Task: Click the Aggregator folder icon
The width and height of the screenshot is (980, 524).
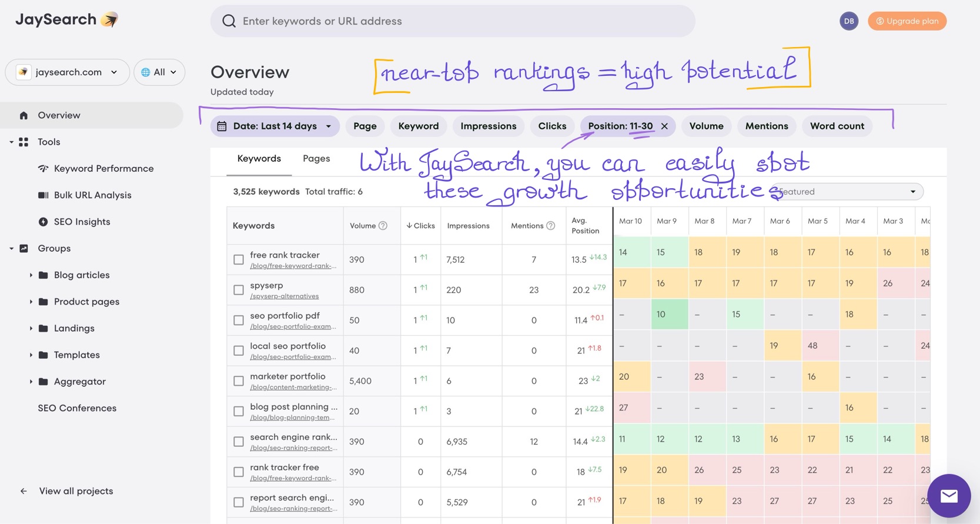Action: click(43, 381)
